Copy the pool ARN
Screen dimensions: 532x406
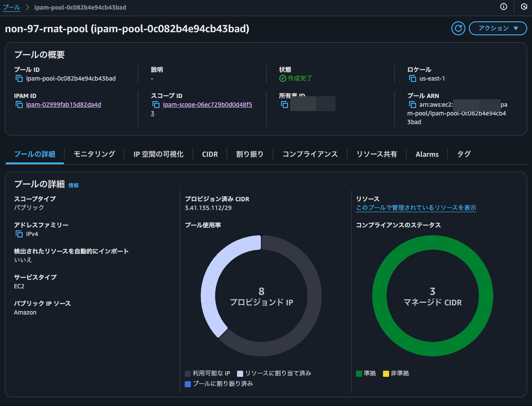[x=411, y=105]
